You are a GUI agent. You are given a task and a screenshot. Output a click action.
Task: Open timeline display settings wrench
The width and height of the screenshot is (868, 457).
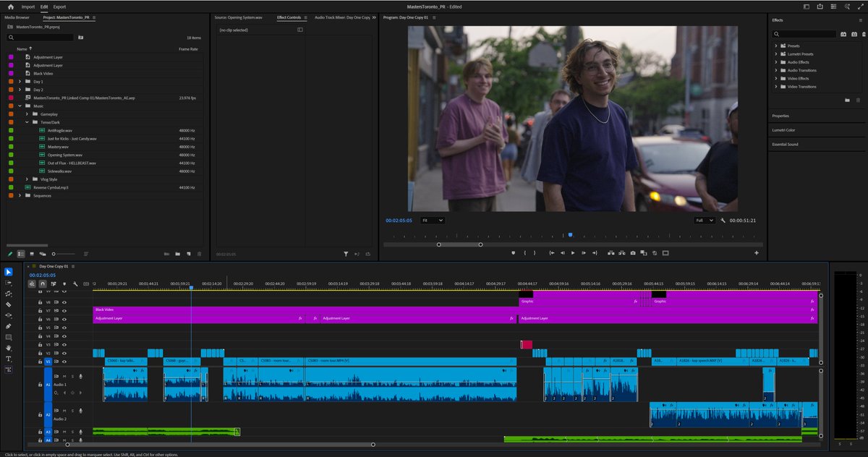click(75, 284)
